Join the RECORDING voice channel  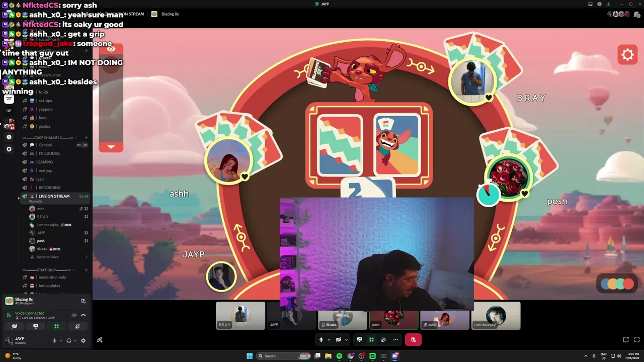(55, 188)
